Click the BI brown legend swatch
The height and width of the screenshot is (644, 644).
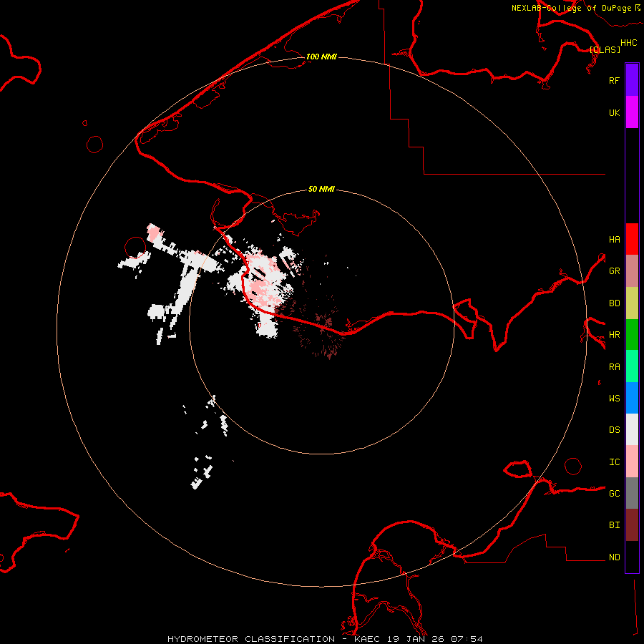point(632,525)
